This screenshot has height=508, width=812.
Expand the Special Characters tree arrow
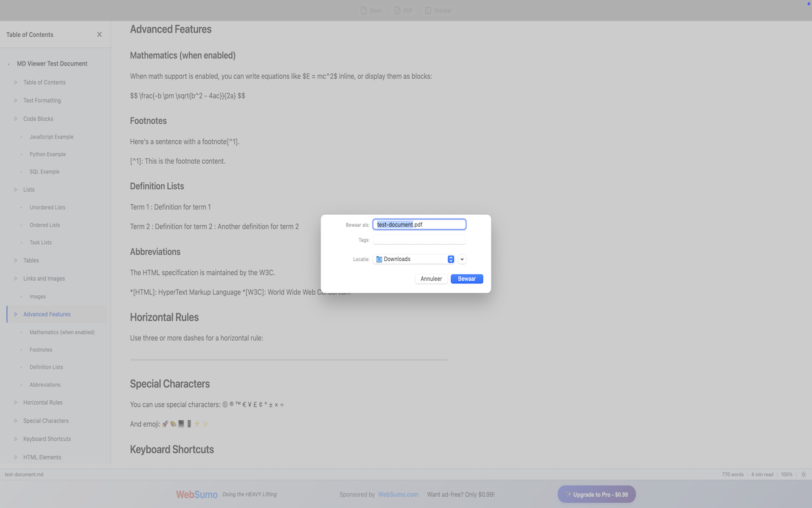pos(16,420)
